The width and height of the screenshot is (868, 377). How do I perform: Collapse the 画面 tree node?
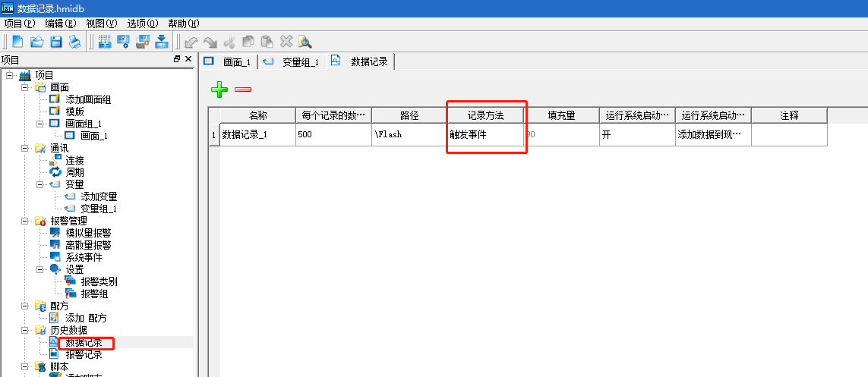pyautogui.click(x=24, y=87)
